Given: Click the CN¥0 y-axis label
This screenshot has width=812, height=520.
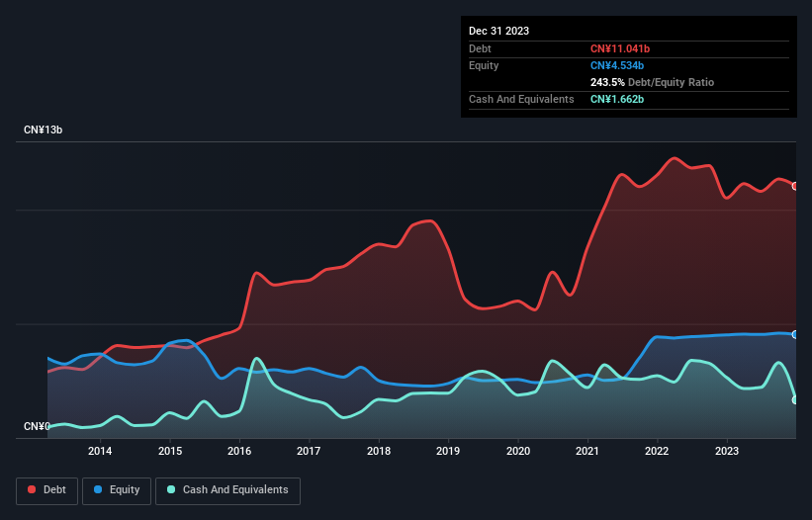Looking at the screenshot, I should coord(37,426).
